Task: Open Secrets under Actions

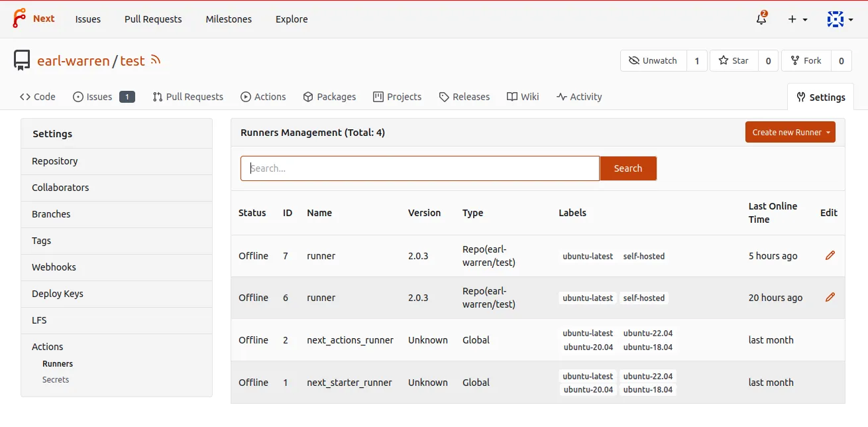Action: (56, 380)
